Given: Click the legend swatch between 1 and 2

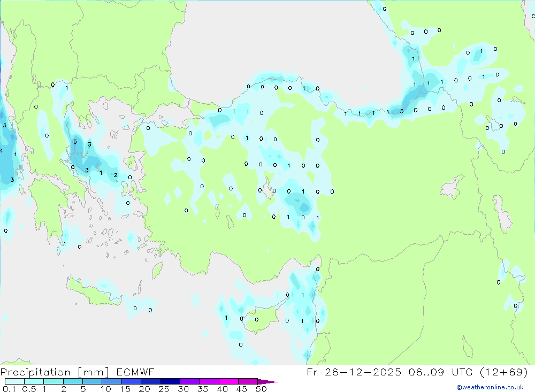Looking at the screenshot, I should (53, 381).
